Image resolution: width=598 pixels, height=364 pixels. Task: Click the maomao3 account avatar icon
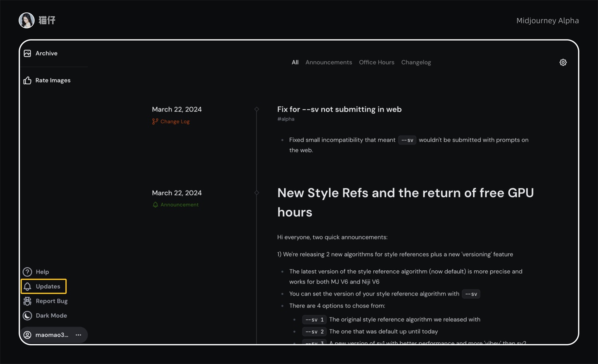(28, 335)
